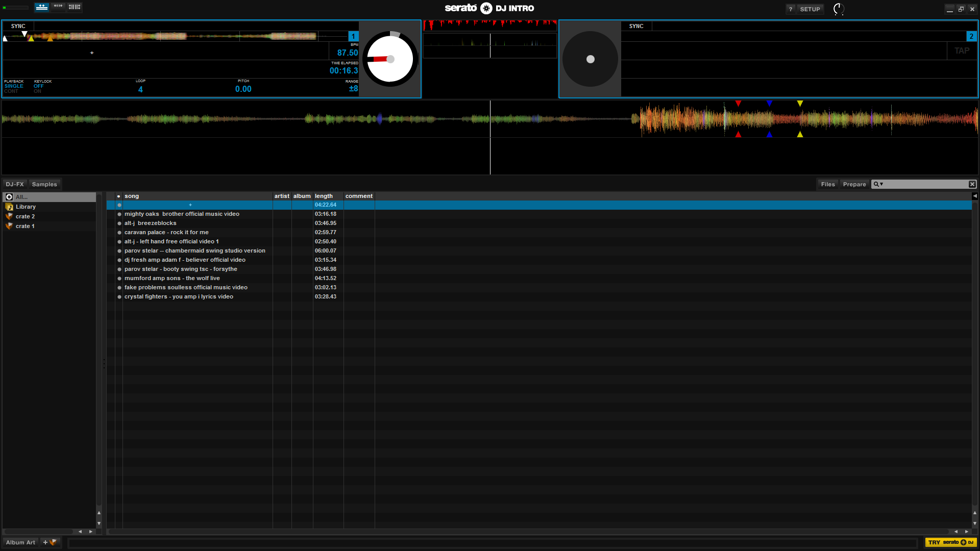
Task: Click the right deck virtual platter
Action: tap(590, 59)
